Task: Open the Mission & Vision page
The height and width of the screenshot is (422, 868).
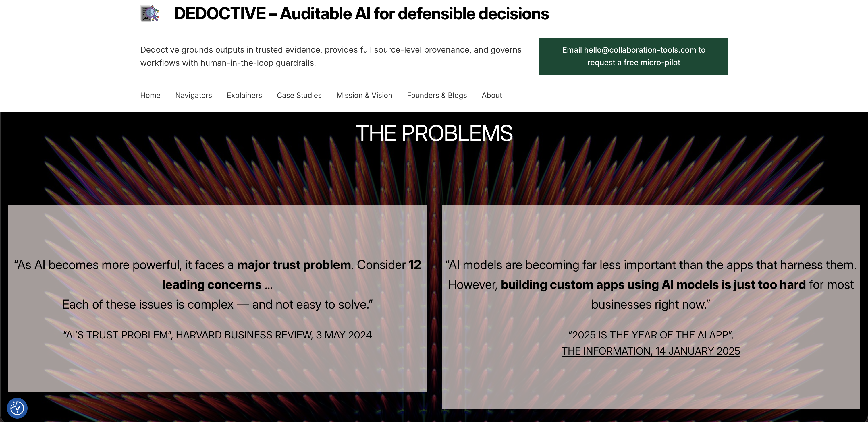Action: (x=364, y=95)
